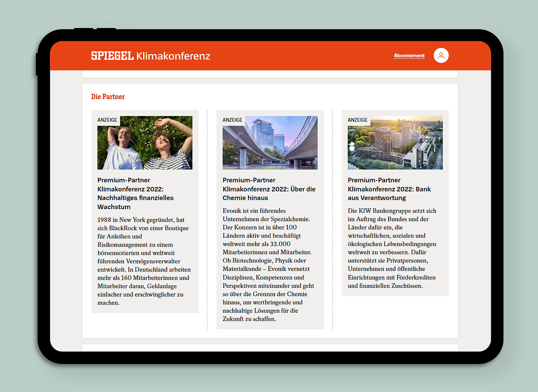
Task: Click ANZEIGE label on KfW card
Action: coord(358,120)
